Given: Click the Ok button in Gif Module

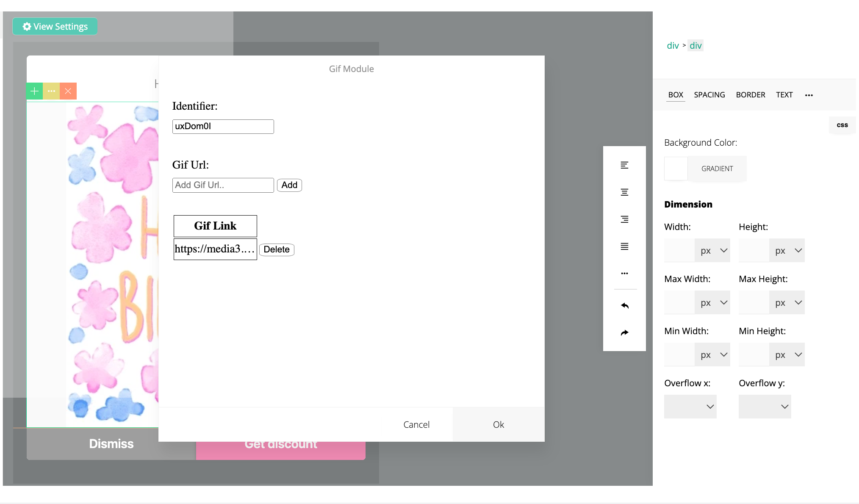Looking at the screenshot, I should pyautogui.click(x=499, y=425).
